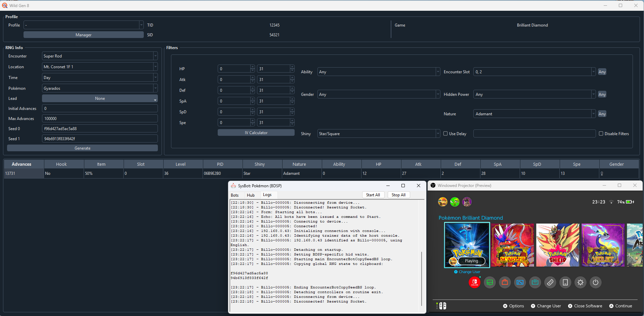
Task: Click the Joy-Con controller status icon
Action: 441,306
